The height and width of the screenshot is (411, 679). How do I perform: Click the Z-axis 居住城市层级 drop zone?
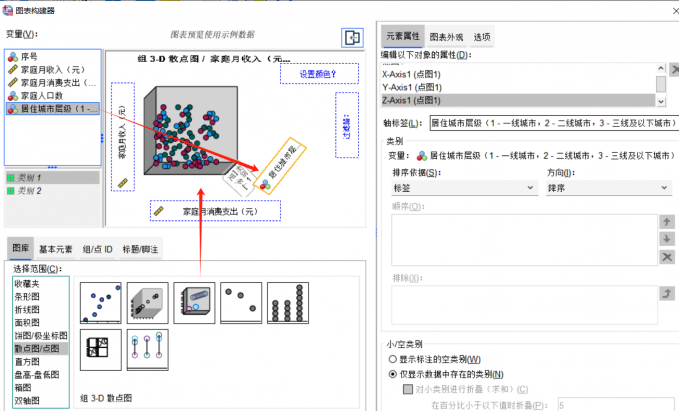pos(279,166)
